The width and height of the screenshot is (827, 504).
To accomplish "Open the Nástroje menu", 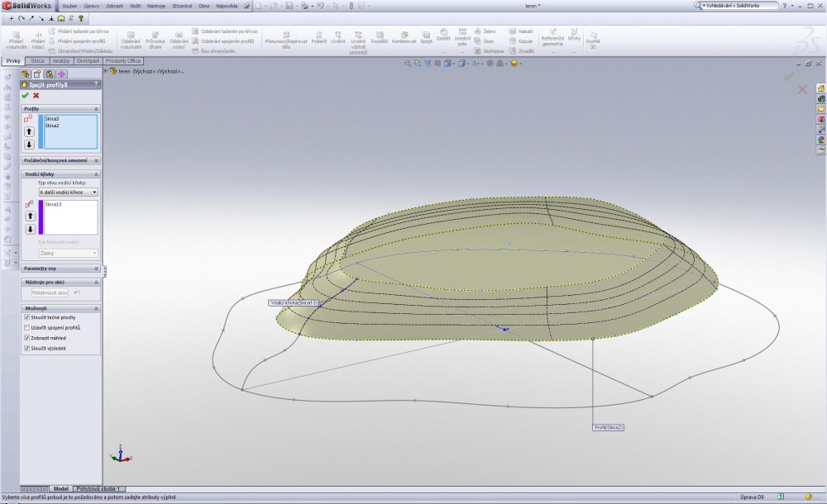I will tap(155, 6).
